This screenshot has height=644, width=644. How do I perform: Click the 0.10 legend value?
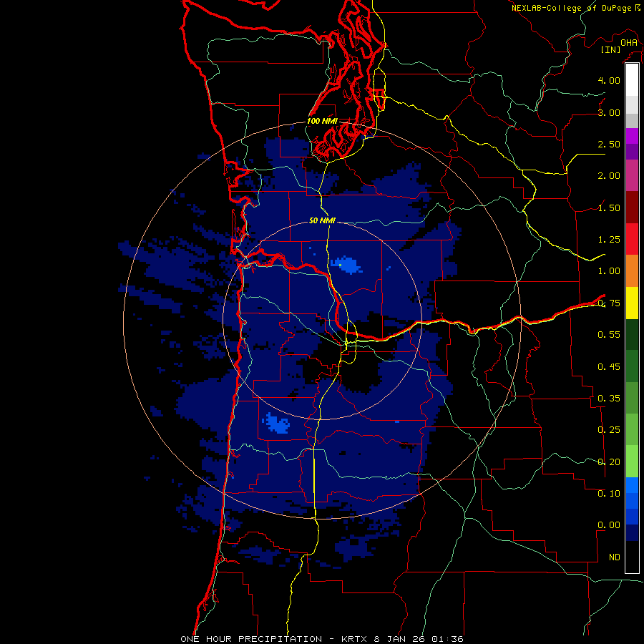pyautogui.click(x=609, y=493)
